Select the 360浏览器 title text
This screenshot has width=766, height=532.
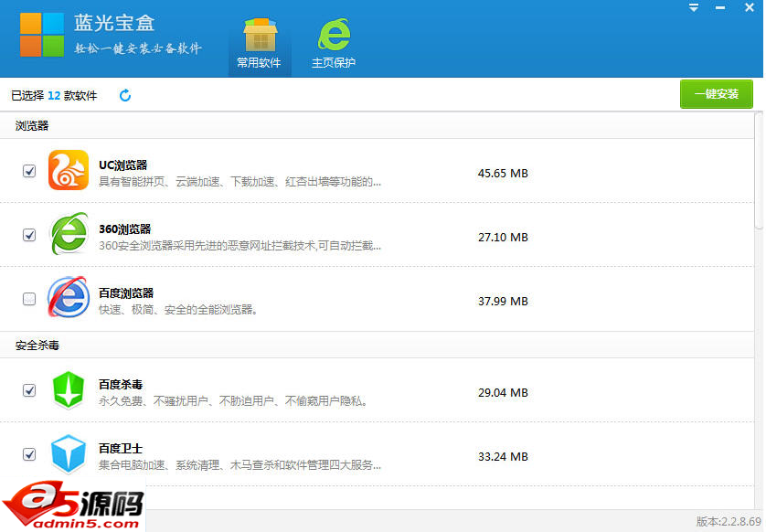point(125,229)
